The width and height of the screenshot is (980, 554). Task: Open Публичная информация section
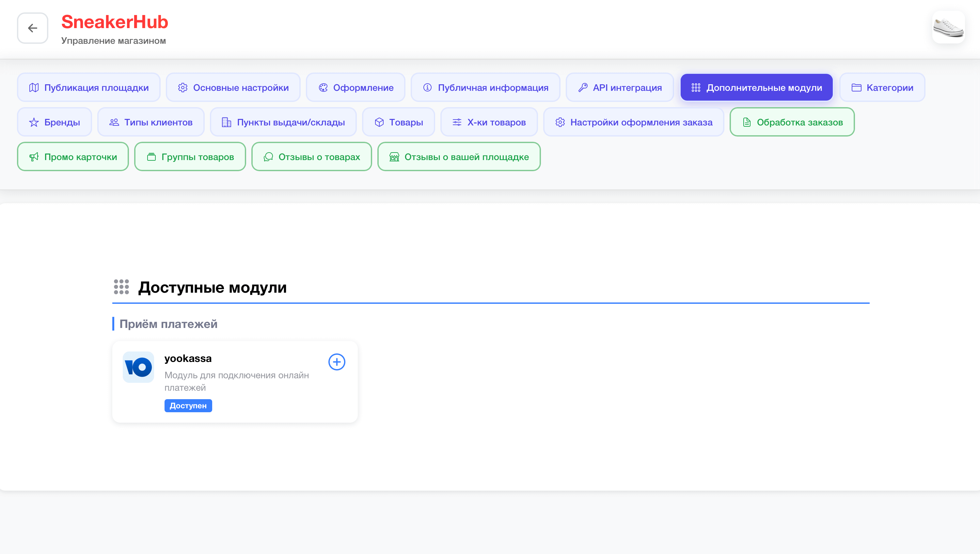click(x=485, y=88)
